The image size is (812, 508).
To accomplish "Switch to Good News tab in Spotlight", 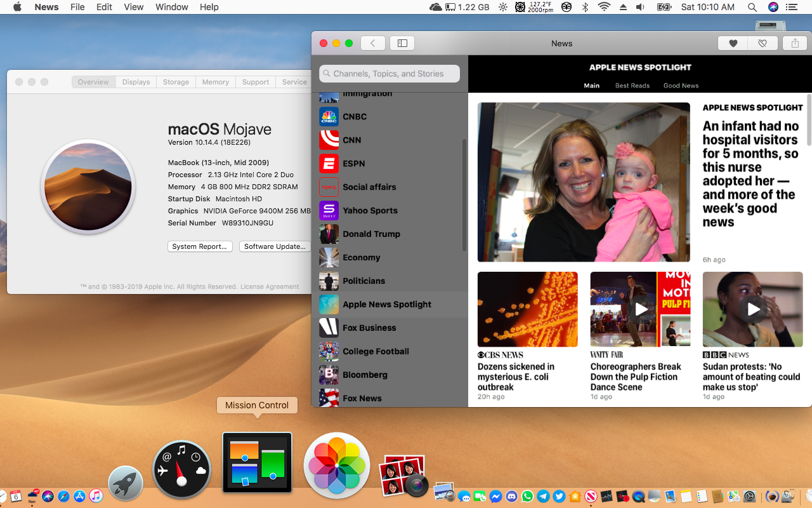I will point(681,86).
